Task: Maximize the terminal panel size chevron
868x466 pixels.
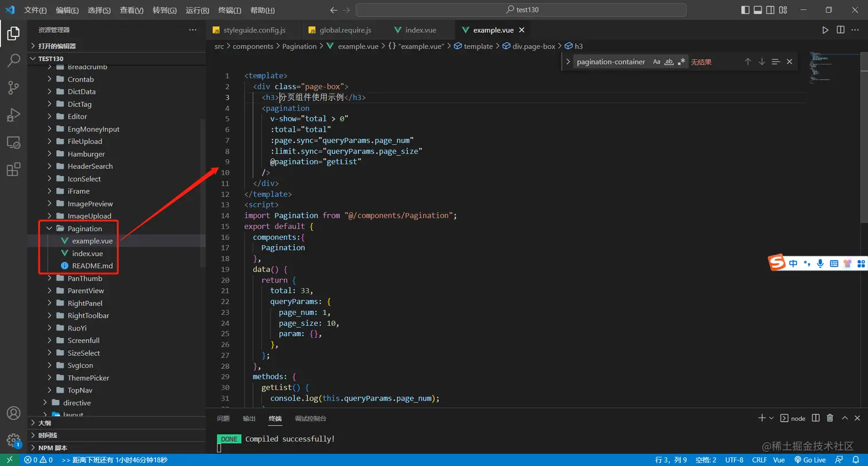Action: click(x=844, y=418)
